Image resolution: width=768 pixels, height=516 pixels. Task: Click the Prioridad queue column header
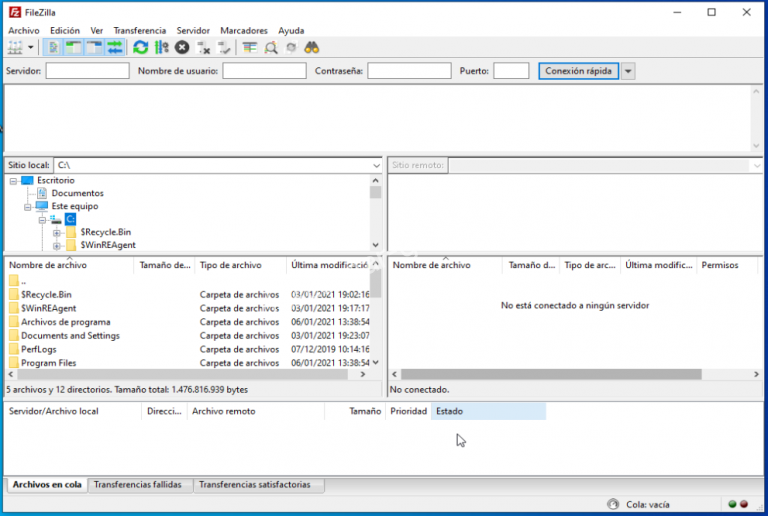click(x=408, y=411)
